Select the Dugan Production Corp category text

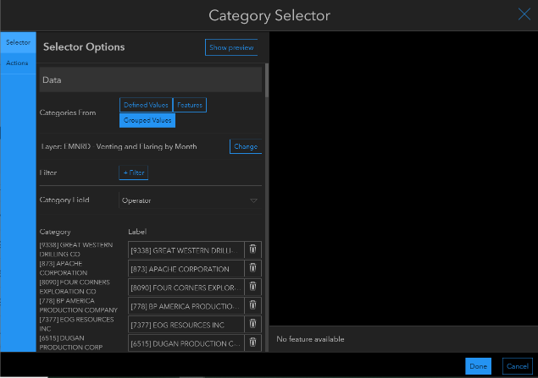[71, 342]
